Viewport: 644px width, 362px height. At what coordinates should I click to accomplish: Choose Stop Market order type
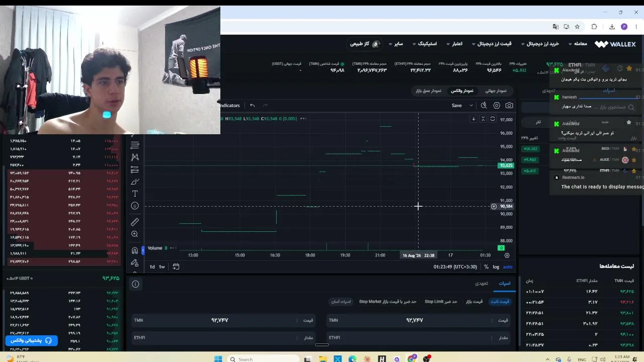point(388,302)
